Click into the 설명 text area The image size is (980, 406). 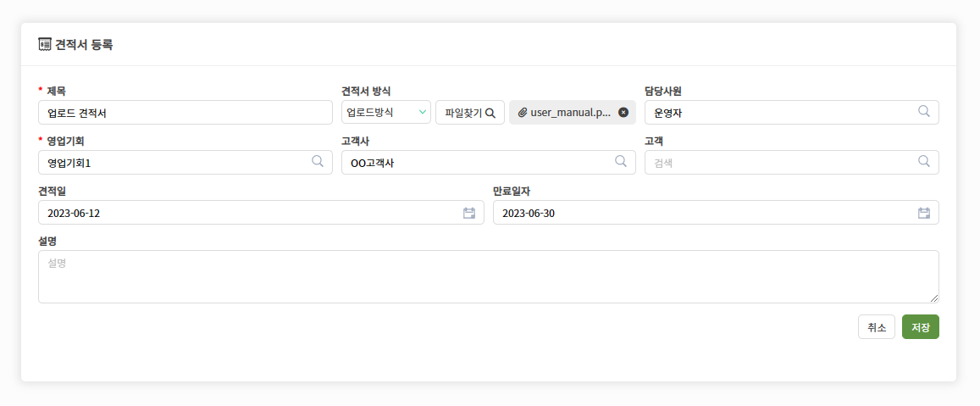coord(488,276)
